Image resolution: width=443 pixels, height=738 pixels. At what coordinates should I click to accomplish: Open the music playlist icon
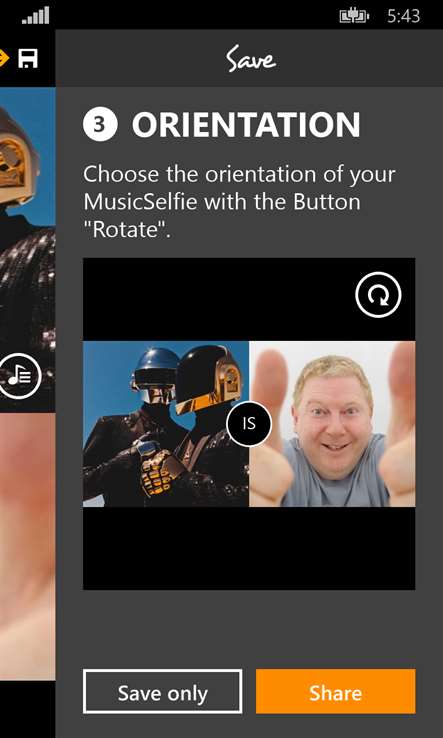coord(20,376)
